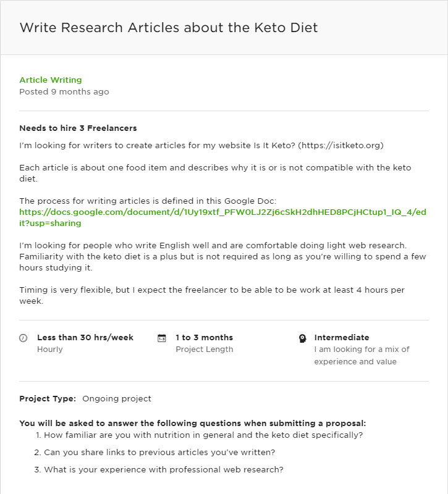Click the job title about Keto Diet articles
Screen dimensions: 448x494
169,28
